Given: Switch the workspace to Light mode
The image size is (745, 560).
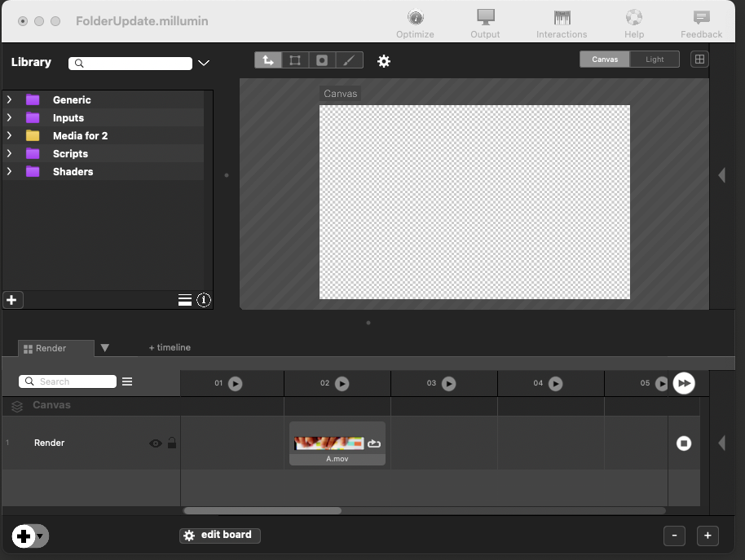Looking at the screenshot, I should [x=655, y=60].
